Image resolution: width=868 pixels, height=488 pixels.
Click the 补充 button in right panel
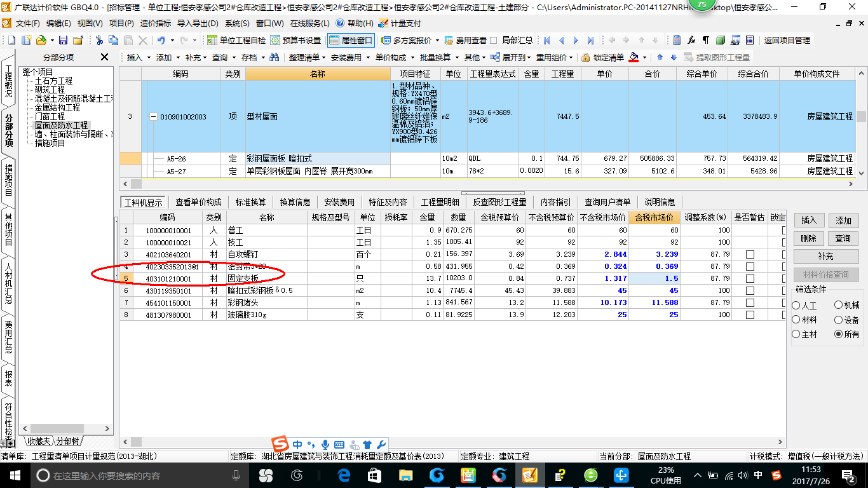825,257
